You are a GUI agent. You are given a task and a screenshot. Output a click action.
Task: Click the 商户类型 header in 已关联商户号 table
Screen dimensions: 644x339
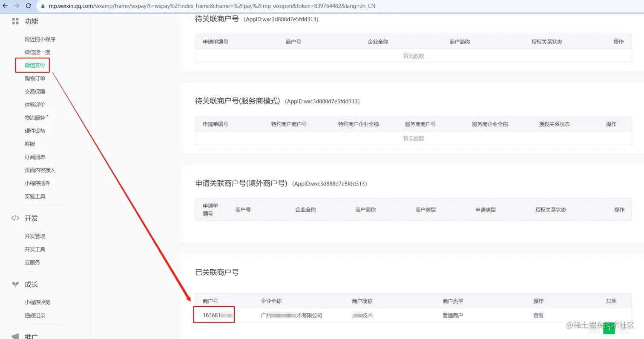(x=453, y=301)
